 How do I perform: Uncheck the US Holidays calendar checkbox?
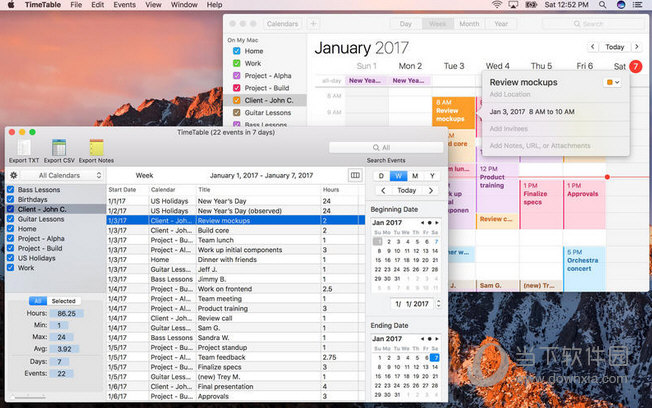10,258
